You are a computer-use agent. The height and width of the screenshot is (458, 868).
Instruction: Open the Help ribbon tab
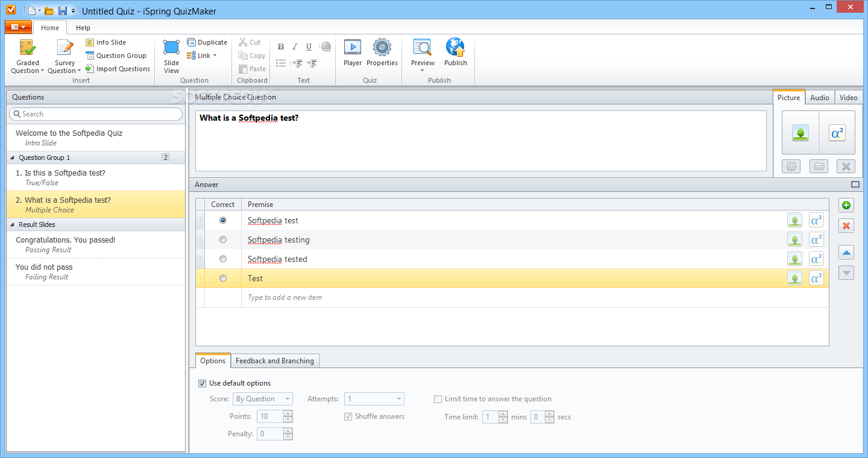coord(83,28)
